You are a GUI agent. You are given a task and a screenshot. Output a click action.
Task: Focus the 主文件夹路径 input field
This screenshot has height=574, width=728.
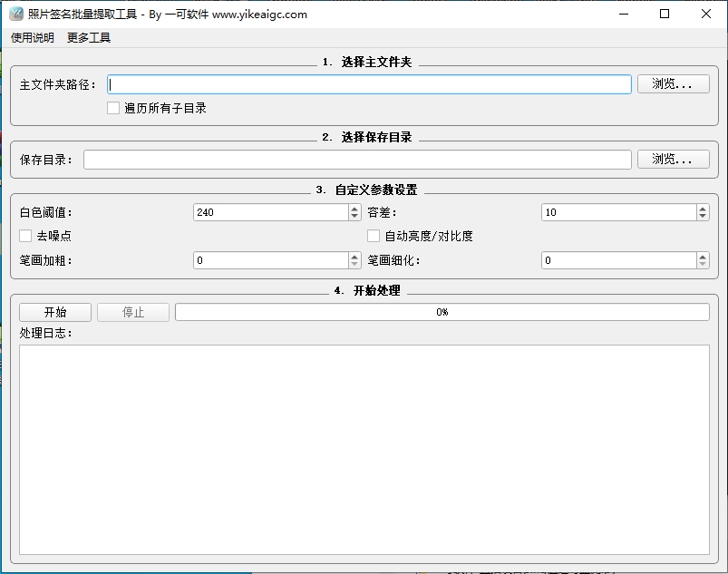pos(369,84)
